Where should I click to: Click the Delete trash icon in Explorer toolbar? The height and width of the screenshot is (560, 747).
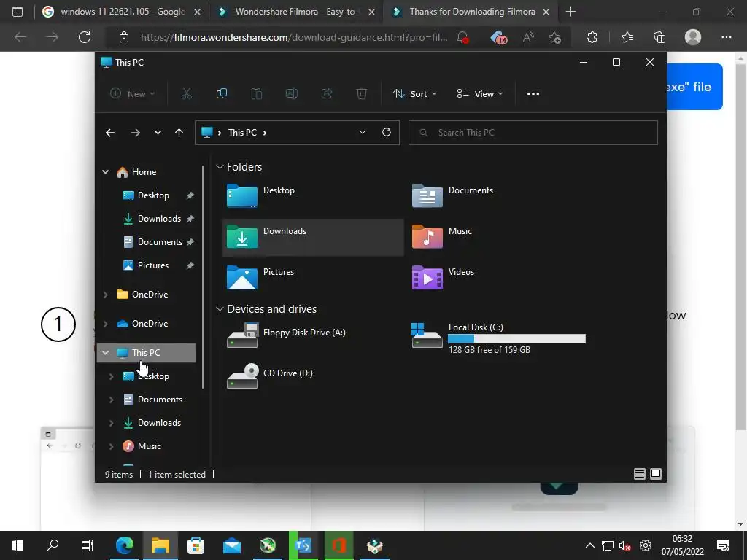click(362, 94)
